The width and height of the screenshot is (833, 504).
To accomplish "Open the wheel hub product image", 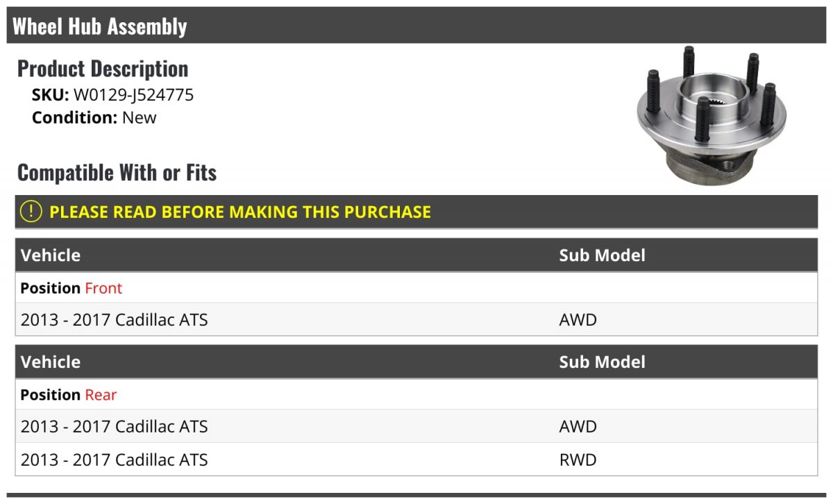I will click(x=712, y=115).
